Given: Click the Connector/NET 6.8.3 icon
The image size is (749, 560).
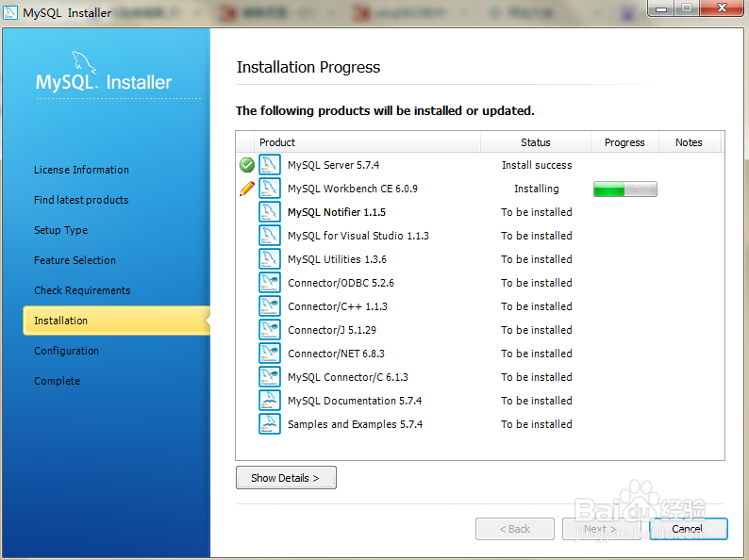Looking at the screenshot, I should [270, 354].
